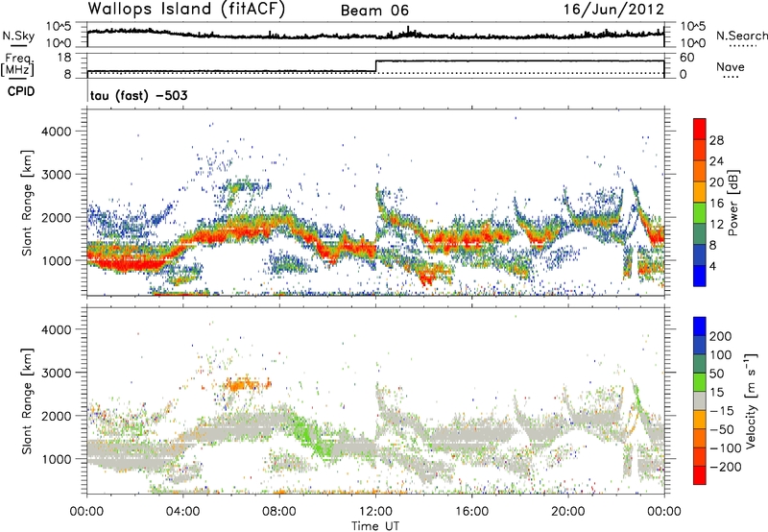Click the "04:00" time axis label
This screenshot has height=532, width=768.
coord(183,512)
